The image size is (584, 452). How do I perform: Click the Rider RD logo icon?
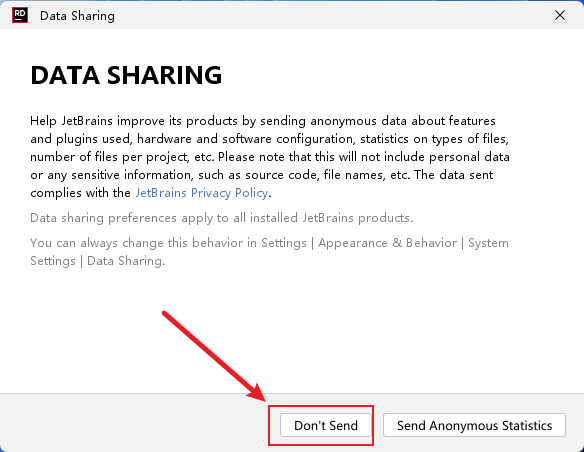coord(20,15)
